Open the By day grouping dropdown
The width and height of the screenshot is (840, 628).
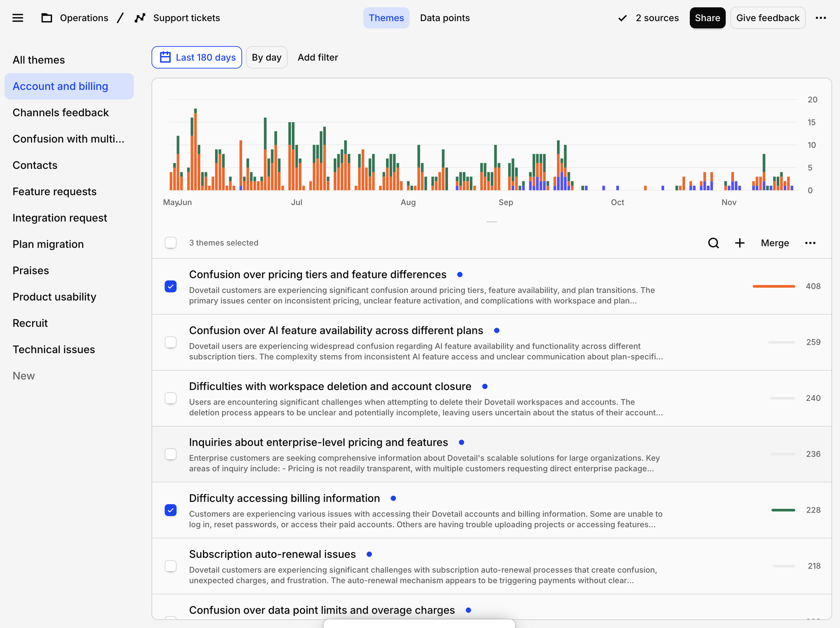[x=266, y=57]
